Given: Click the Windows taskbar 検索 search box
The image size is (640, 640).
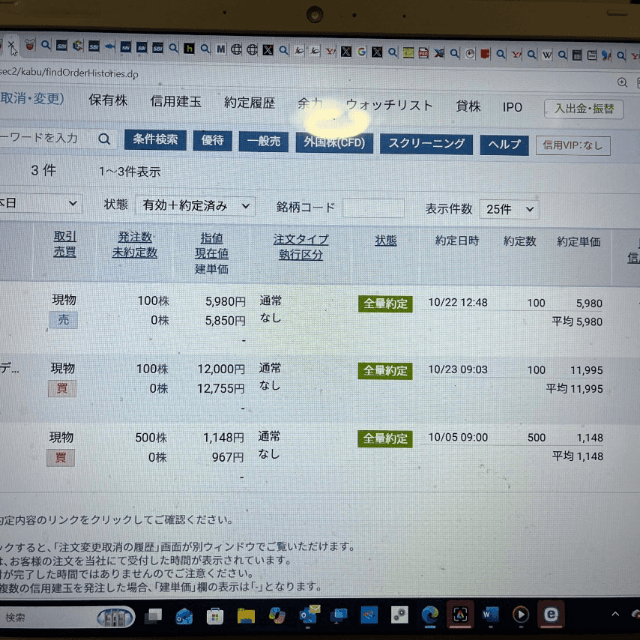Looking at the screenshot, I should coord(67,617).
